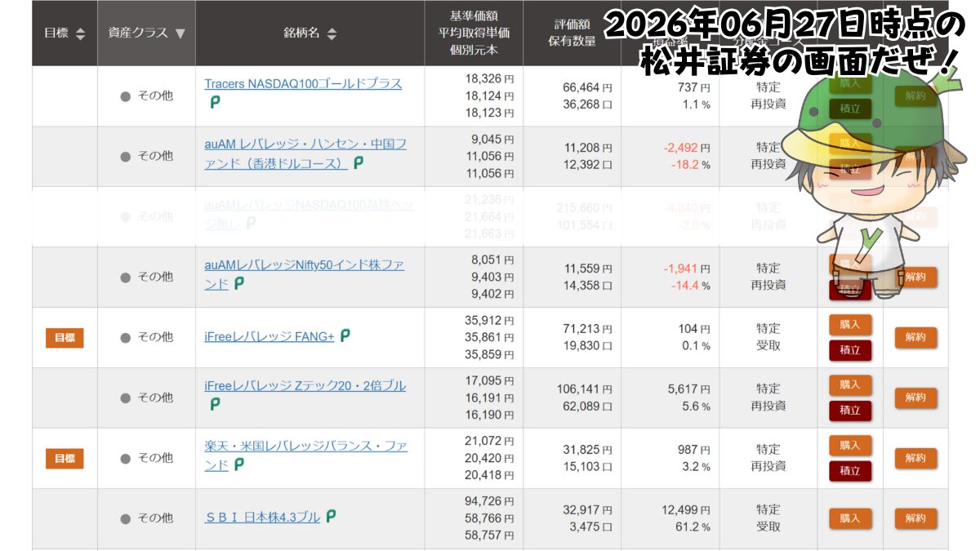
Task: Open the auAM レバレッジ・ハンセン・中国ファンド link
Action: click(x=305, y=153)
